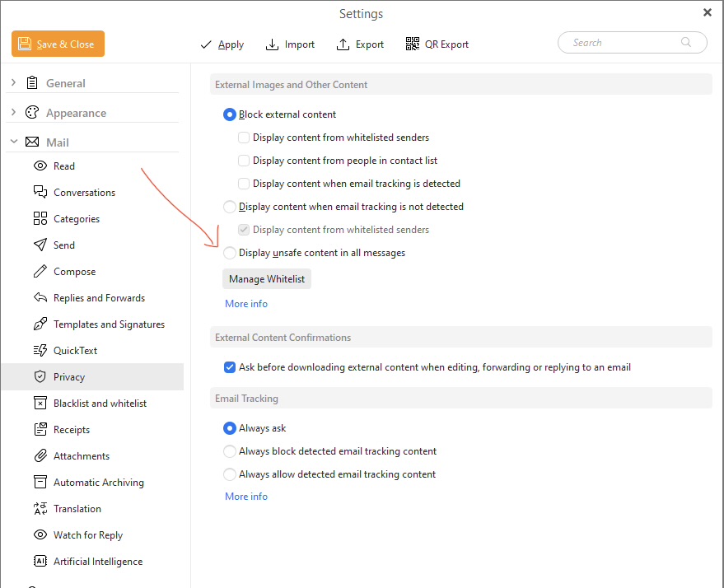Select Always ask email tracking option

[230, 428]
